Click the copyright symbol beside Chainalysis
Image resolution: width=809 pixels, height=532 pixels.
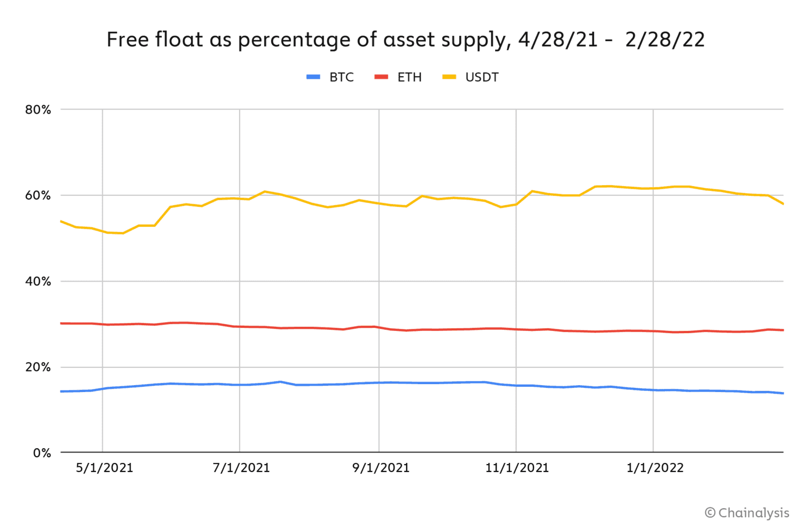[710, 513]
